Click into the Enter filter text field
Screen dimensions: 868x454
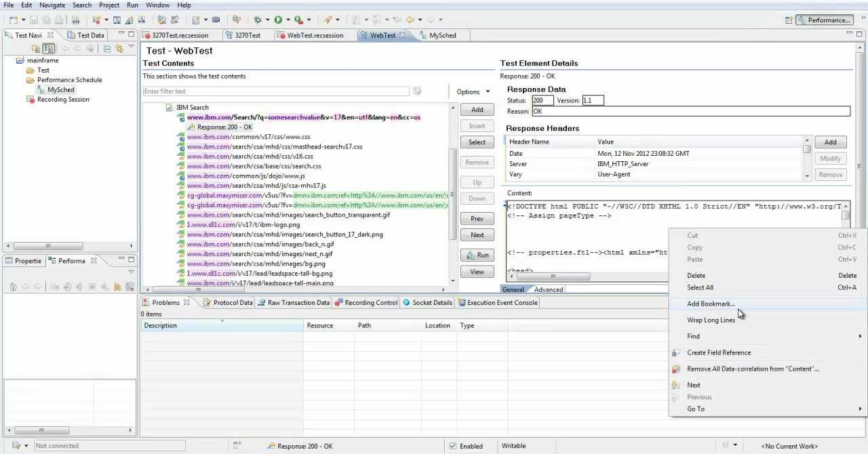pos(276,91)
